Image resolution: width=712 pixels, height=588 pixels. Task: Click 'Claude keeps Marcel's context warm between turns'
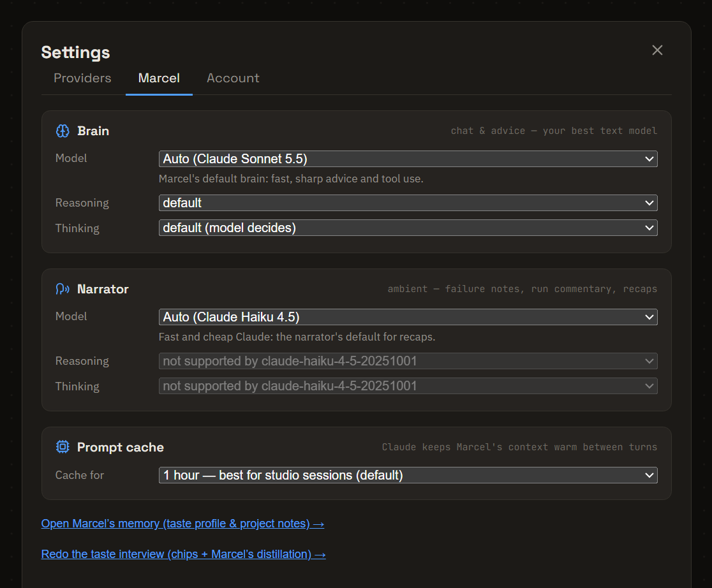point(519,447)
